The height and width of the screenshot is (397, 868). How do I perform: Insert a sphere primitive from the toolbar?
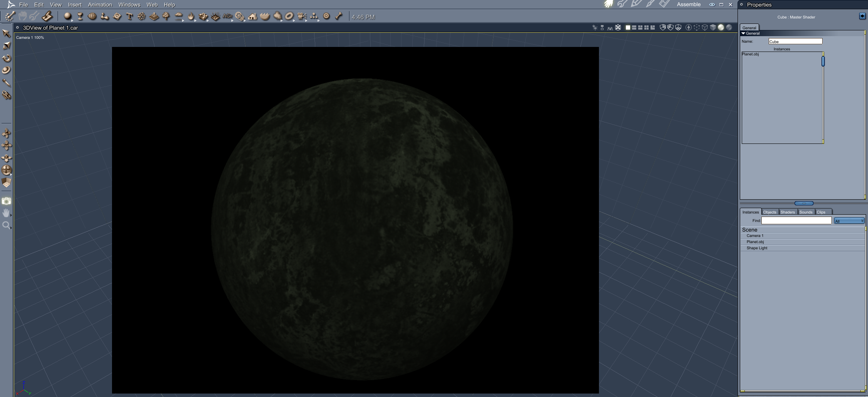(68, 16)
